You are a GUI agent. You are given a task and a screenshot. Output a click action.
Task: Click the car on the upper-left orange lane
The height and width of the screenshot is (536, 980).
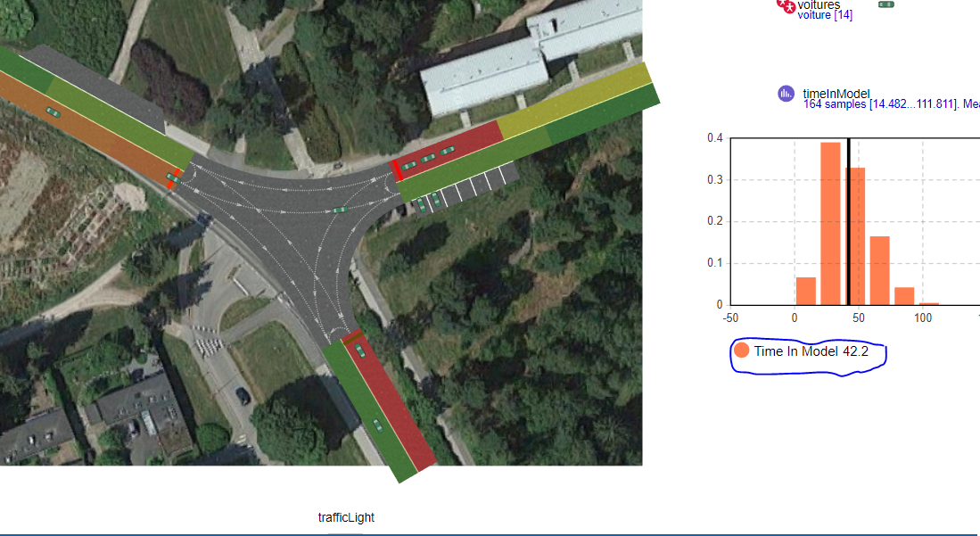54,112
